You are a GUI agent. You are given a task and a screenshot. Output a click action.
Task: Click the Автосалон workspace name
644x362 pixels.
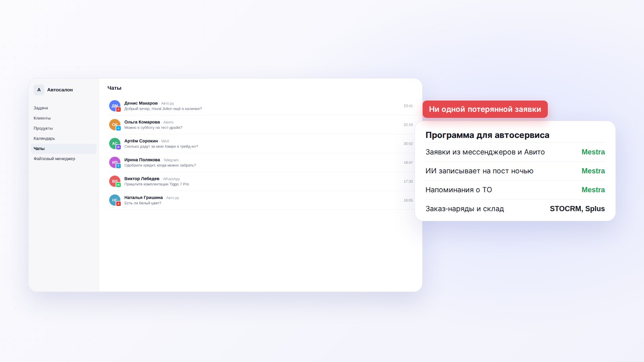click(x=60, y=90)
